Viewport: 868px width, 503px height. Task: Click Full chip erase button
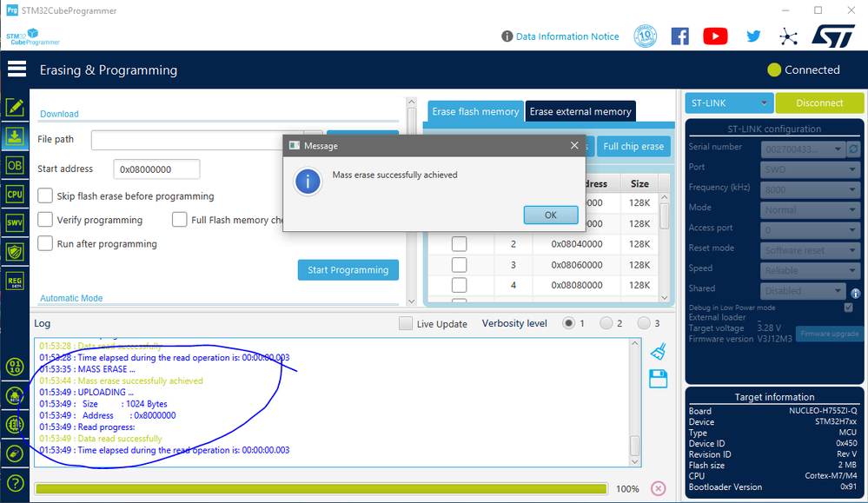tap(633, 146)
